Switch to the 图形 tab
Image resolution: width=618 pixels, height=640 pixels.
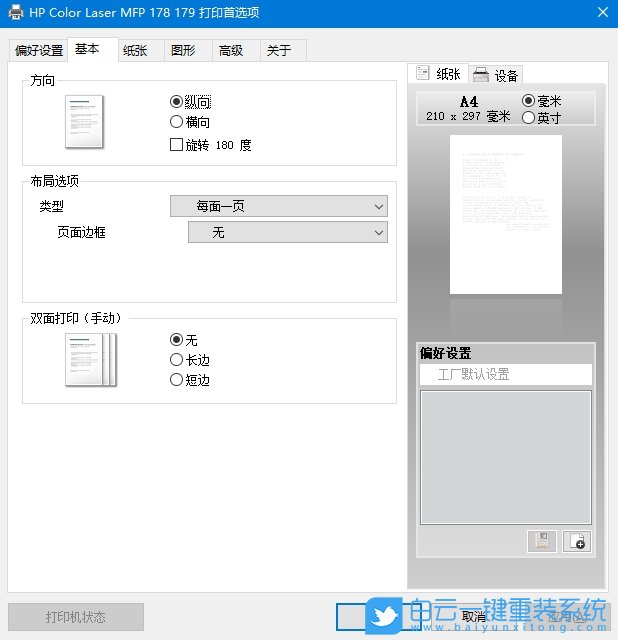point(188,51)
